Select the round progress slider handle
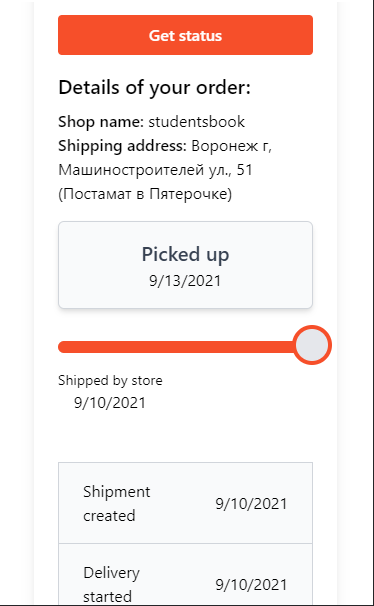374x606 pixels. (x=312, y=345)
